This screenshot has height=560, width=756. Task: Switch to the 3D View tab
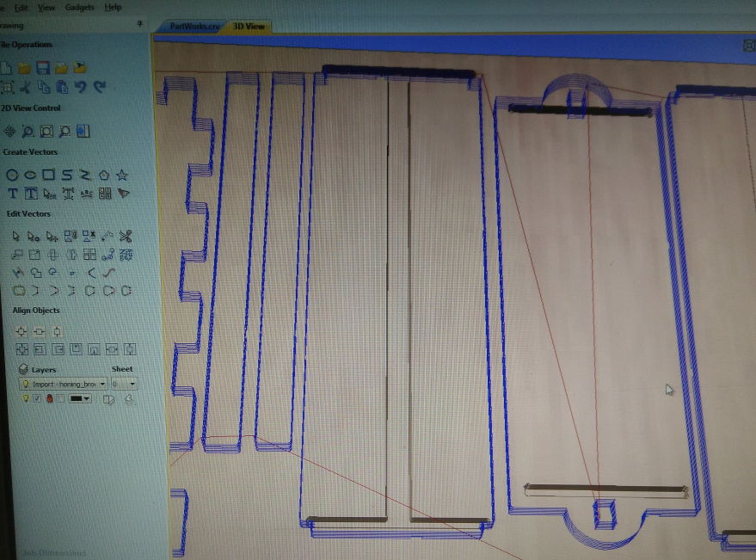click(x=249, y=26)
